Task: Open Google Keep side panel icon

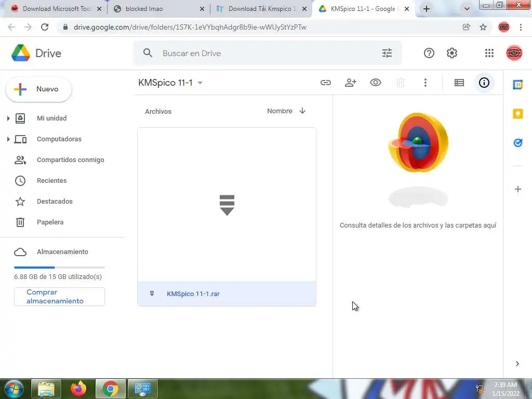Action: pos(518,114)
